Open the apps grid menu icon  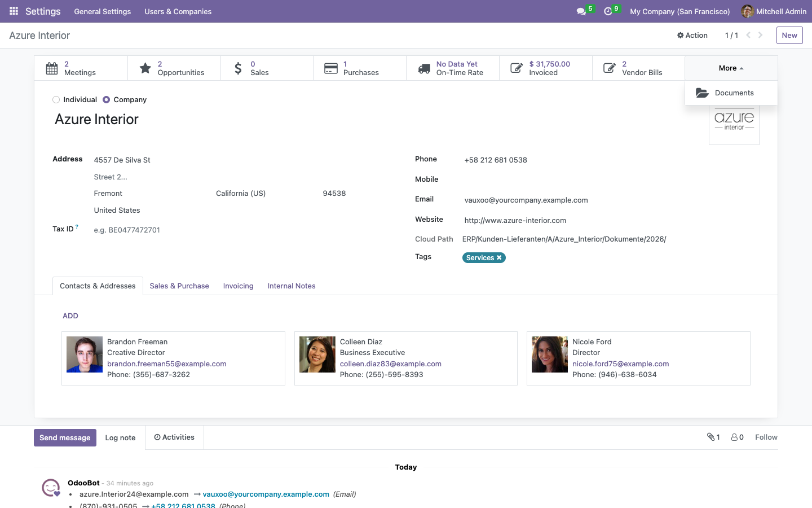[14, 11]
